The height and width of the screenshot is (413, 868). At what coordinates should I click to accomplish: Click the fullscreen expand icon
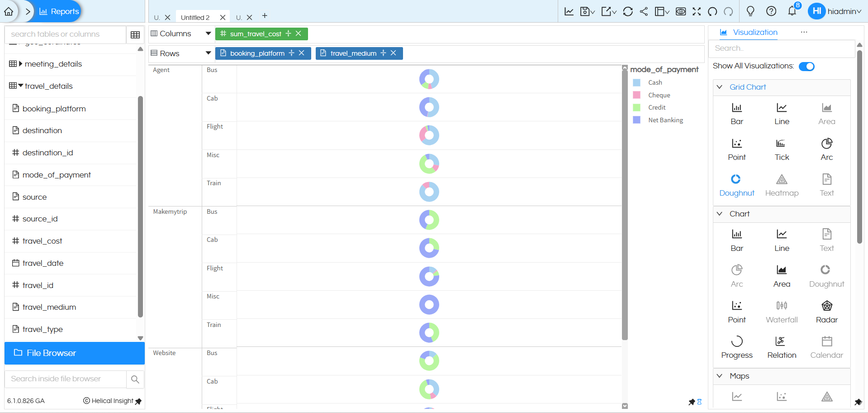[x=697, y=11]
